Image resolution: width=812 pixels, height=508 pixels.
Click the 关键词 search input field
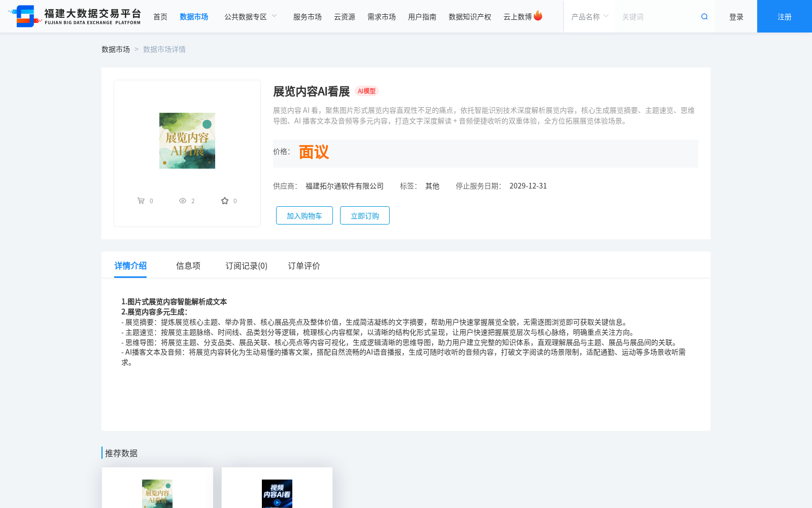657,17
